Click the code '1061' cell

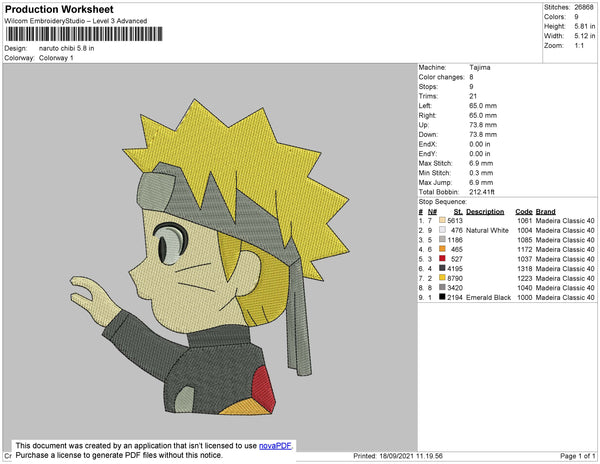[x=525, y=221]
